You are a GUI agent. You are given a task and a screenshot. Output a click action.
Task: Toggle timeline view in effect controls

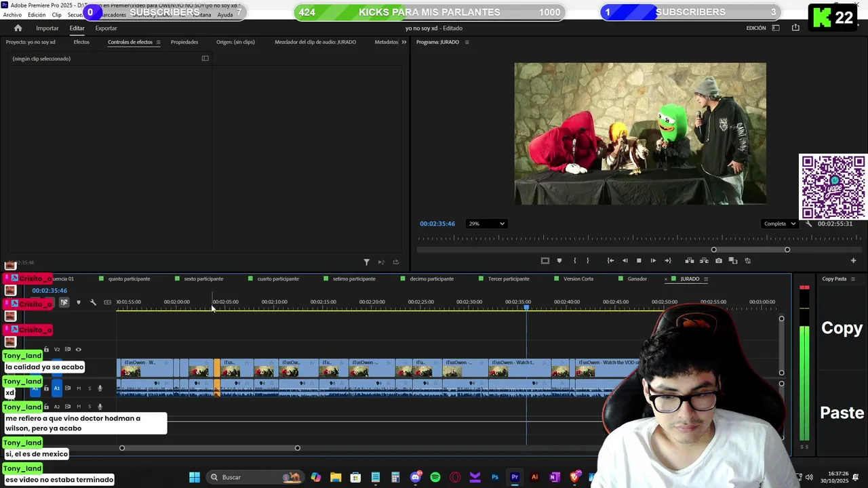coord(205,58)
